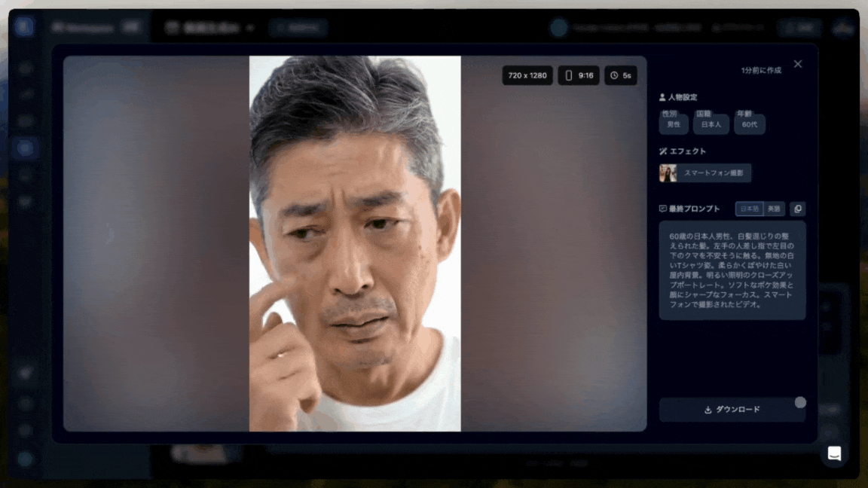Click the 日本人 nationality tag
Viewport: 868px width, 488px height.
click(711, 124)
